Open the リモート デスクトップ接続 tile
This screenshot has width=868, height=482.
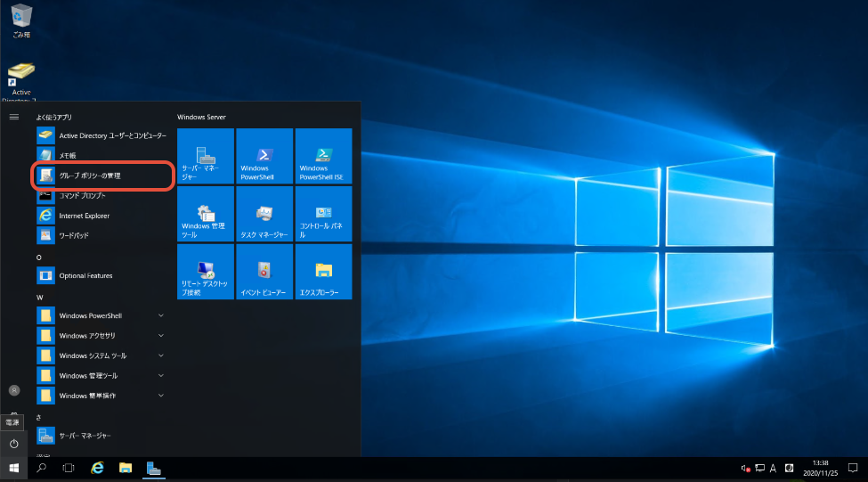206,272
